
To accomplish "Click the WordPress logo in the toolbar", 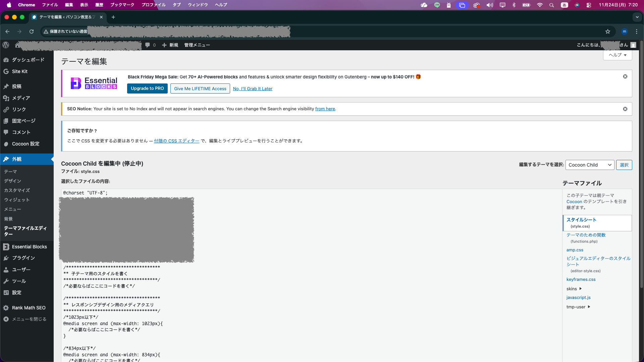I will click(6, 45).
